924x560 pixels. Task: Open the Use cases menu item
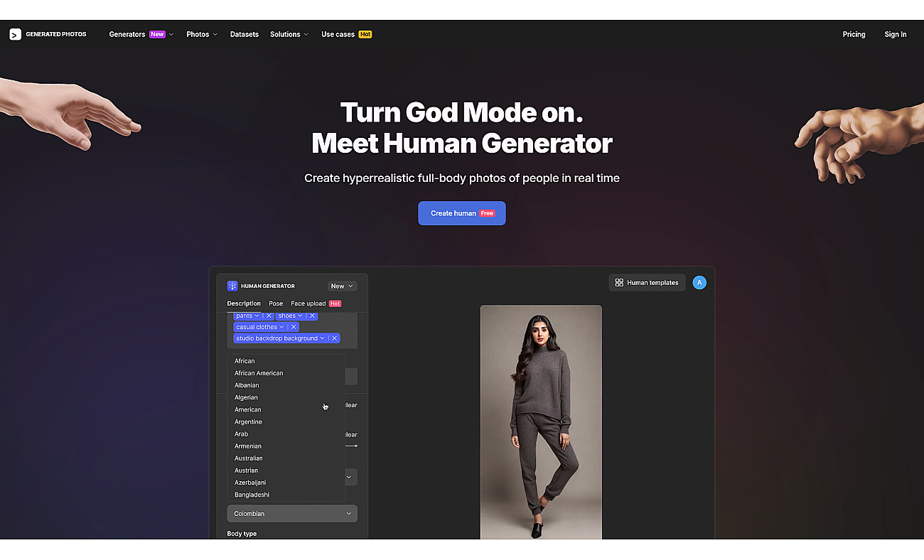[x=346, y=34]
